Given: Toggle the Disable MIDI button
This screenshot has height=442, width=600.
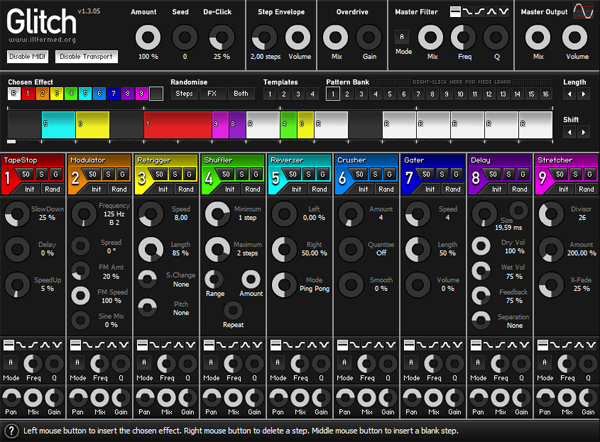Looking at the screenshot, I should (x=28, y=57).
